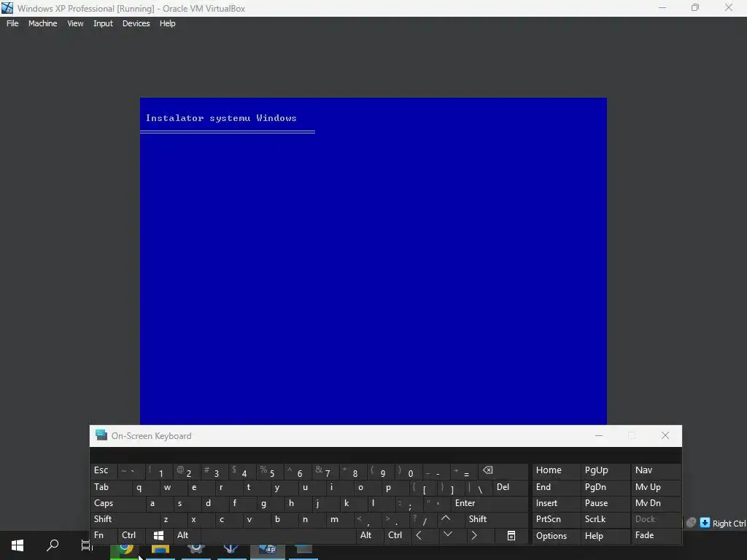Viewport: 747px width, 560px height.
Task: Open the Devices menu
Action: (136, 23)
